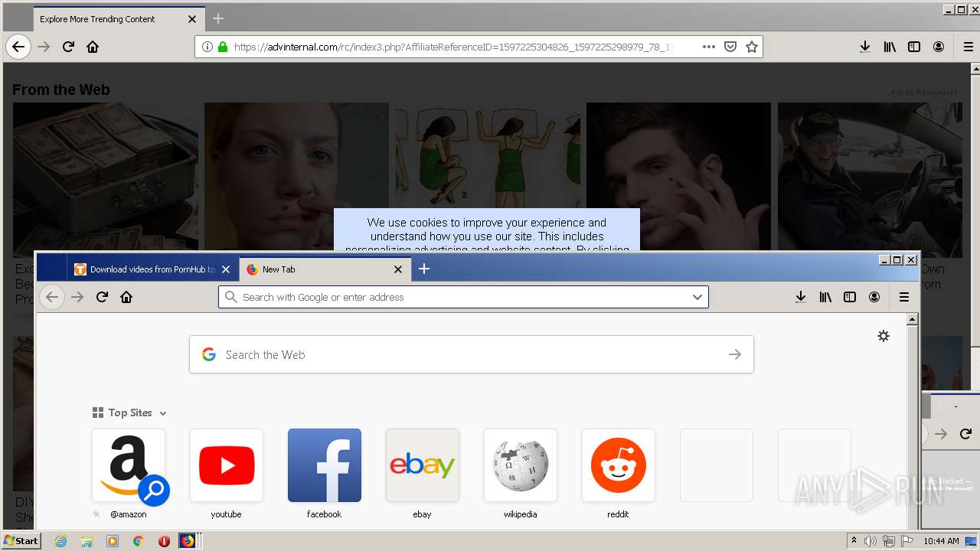This screenshot has height=551, width=980.
Task: Show site information icon for advinternal.com
Action: (207, 47)
